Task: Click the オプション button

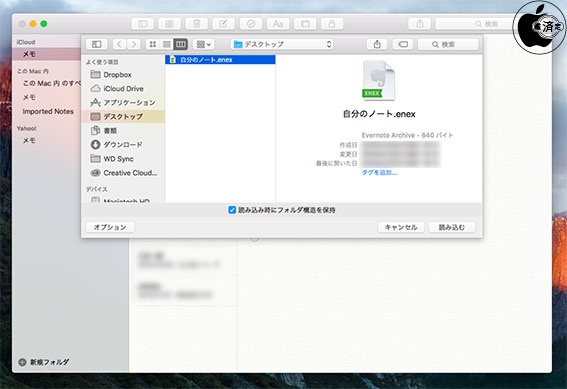Action: pos(110,227)
